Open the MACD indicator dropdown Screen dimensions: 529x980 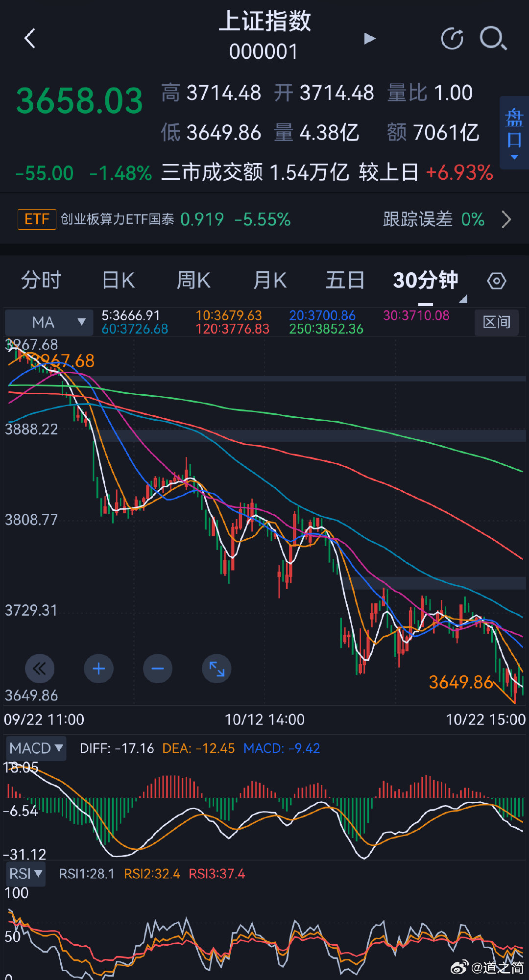(x=36, y=748)
